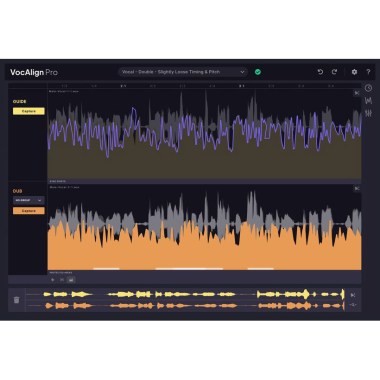This screenshot has height=380, width=380.
Task: Delete captured audio with the trash icon
Action: (17, 300)
